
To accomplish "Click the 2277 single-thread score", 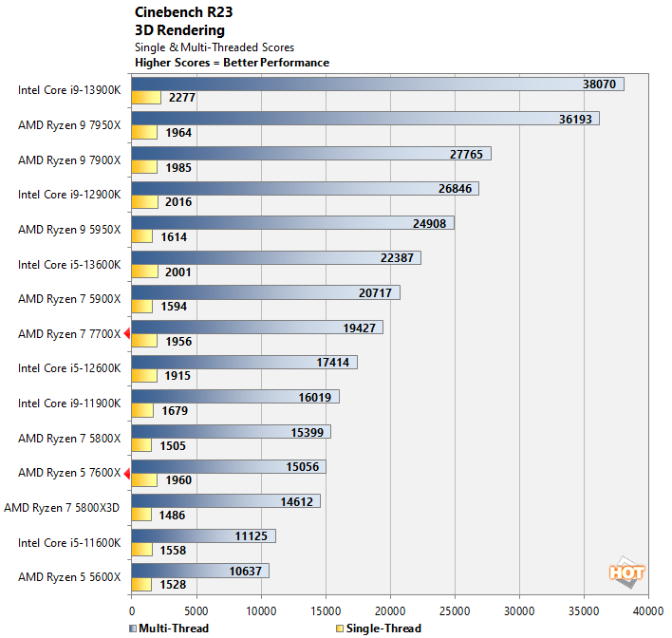I will pyautogui.click(x=182, y=98).
